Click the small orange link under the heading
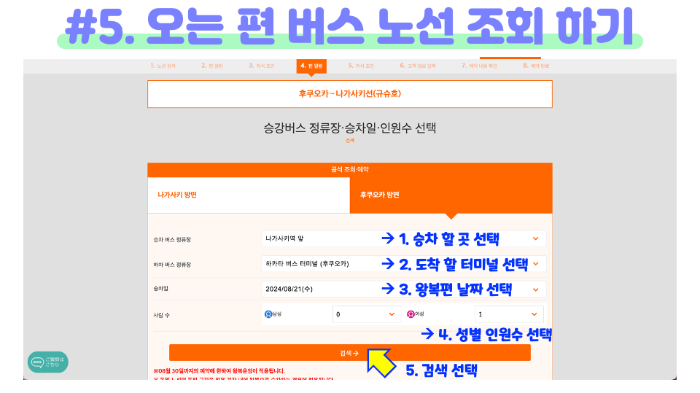The width and height of the screenshot is (700, 393). (x=350, y=141)
